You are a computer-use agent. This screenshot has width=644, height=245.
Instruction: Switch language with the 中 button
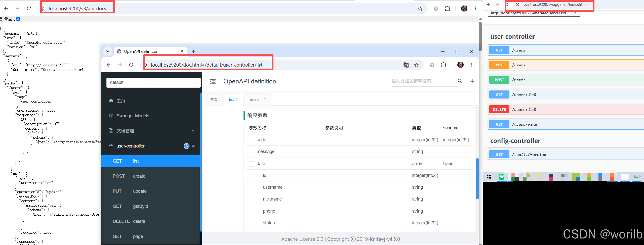click(472, 81)
